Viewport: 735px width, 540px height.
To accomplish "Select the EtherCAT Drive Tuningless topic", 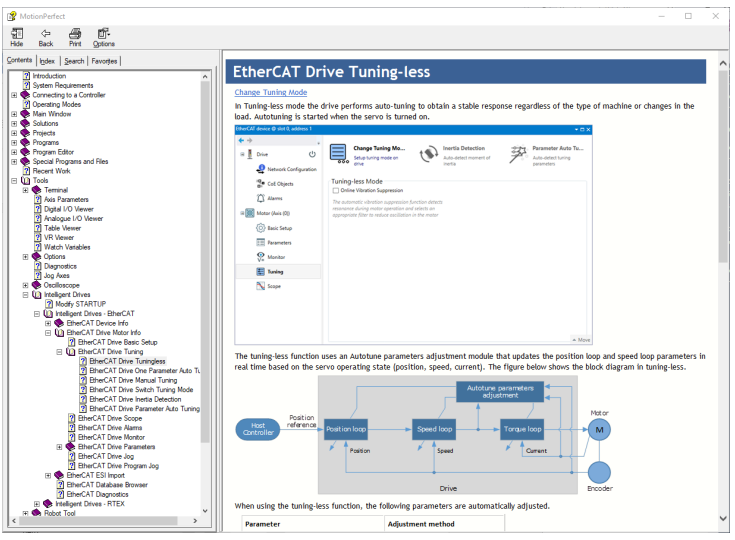I will tap(127, 361).
